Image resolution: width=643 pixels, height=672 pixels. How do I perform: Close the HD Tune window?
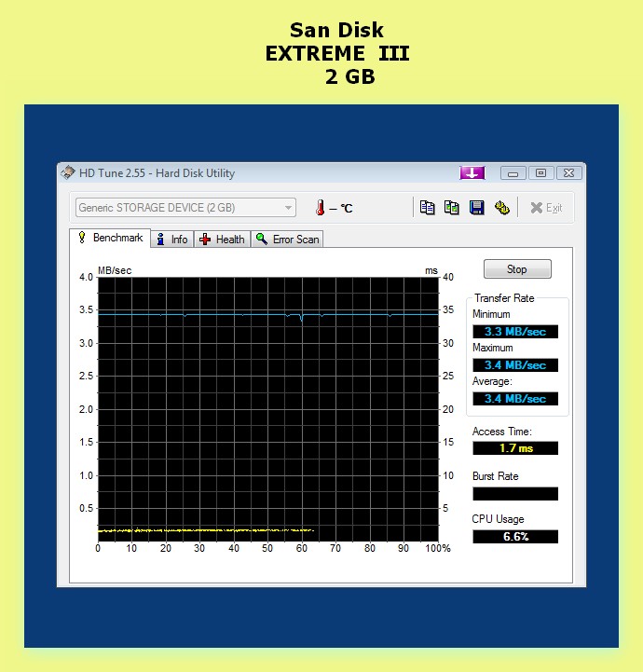[x=568, y=173]
